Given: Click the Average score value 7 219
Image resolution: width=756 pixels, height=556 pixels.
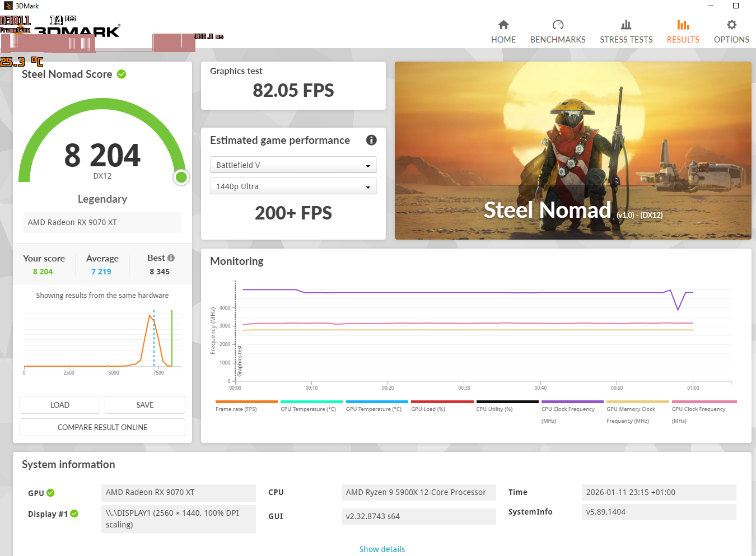Looking at the screenshot, I should pos(101,272).
